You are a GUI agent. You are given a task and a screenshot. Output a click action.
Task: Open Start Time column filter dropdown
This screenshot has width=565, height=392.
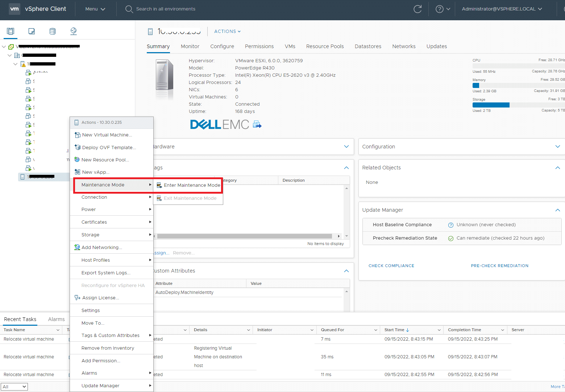click(439, 330)
